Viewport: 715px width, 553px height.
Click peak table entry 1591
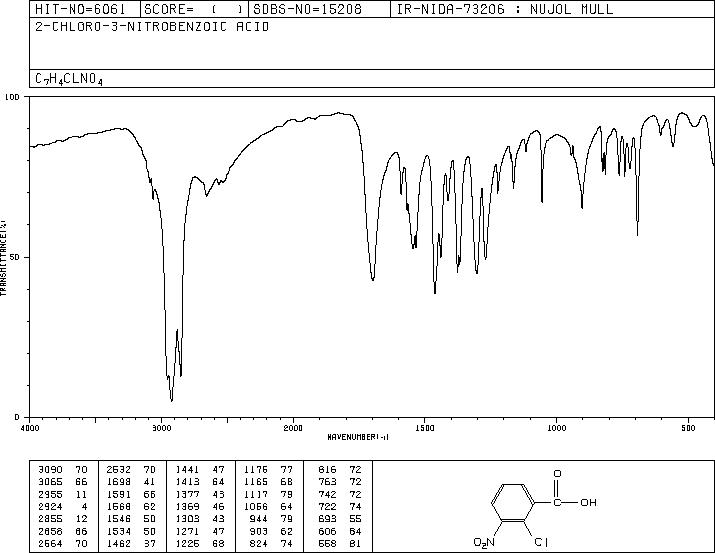click(119, 495)
